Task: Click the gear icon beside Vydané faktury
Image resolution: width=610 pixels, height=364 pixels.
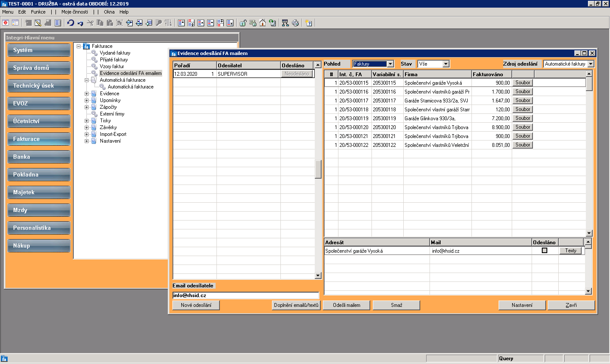Action: 94,53
